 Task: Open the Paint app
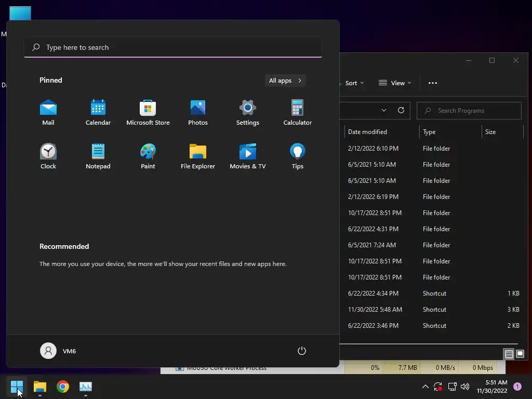148,156
